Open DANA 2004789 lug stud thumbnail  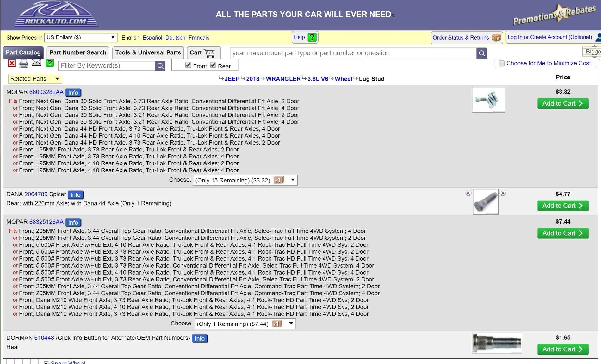tap(486, 202)
